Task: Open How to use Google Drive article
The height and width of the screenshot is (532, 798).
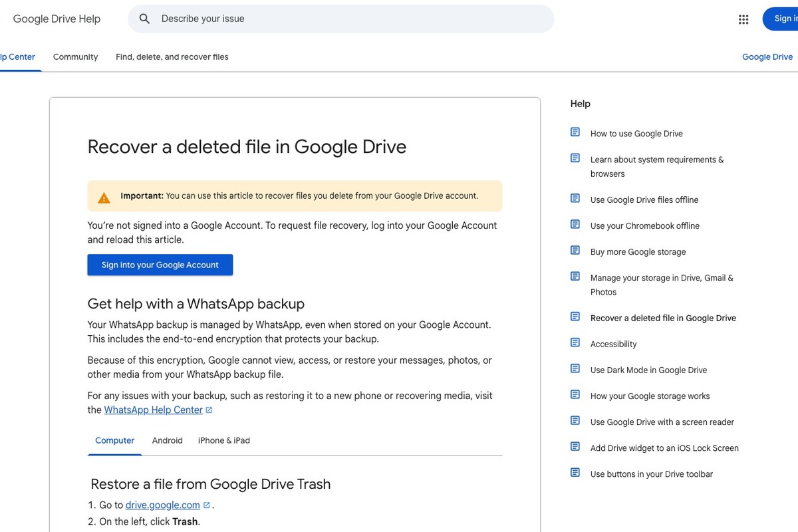Action: click(x=636, y=134)
